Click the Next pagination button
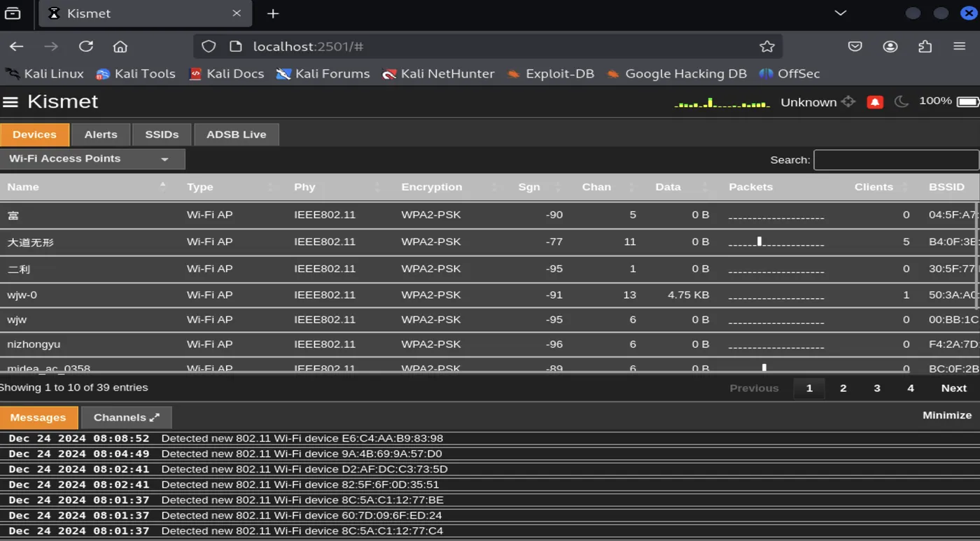 click(953, 388)
